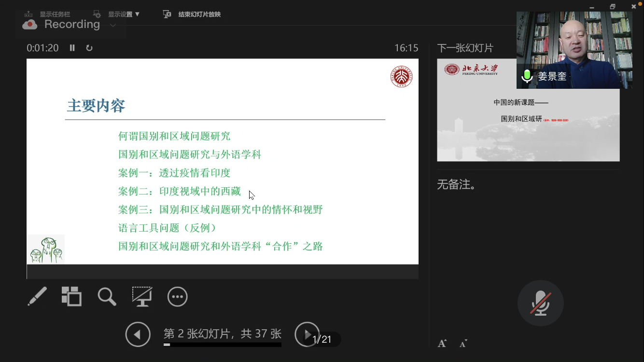Activate the slide magnifier zoom tool
644x362 pixels.
click(107, 296)
